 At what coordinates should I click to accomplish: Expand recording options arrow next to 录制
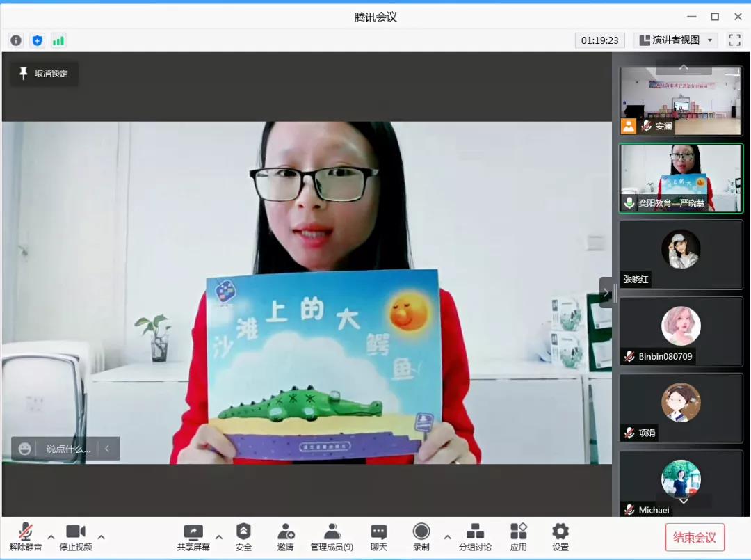coord(447,537)
